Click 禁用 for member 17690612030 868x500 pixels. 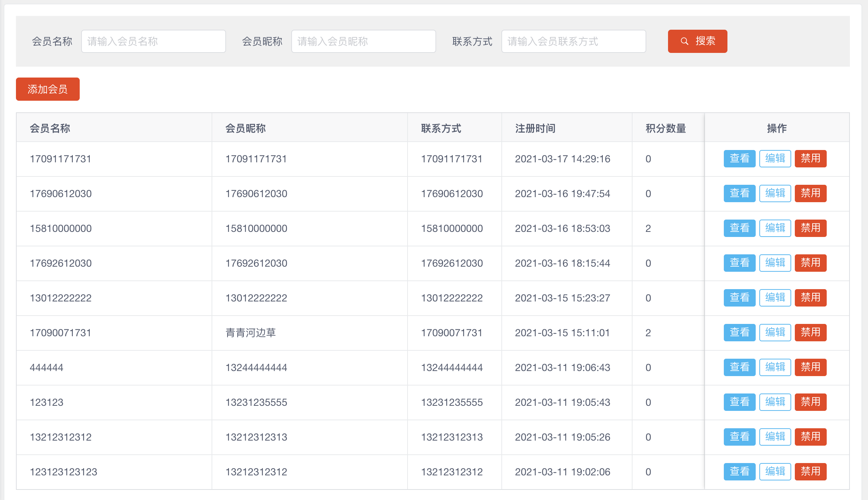pos(811,193)
